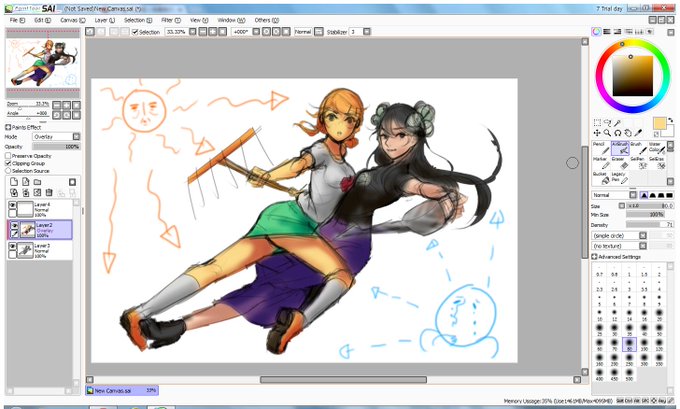Create new layer set folder
680x409 pixels.
38,182
